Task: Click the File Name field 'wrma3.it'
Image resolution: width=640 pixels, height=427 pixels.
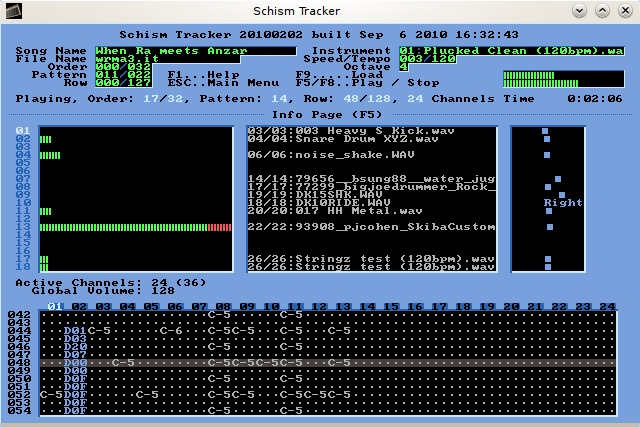Action: [168, 59]
